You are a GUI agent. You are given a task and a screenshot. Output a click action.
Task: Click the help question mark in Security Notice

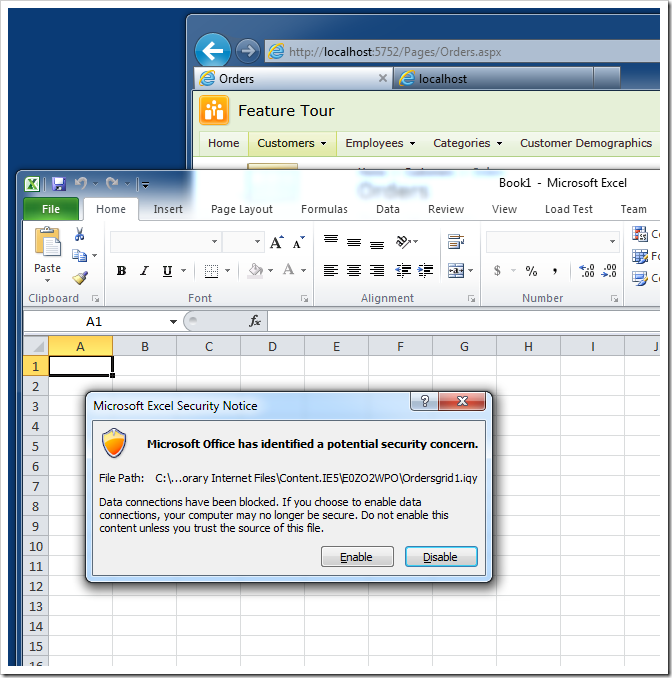pos(424,401)
